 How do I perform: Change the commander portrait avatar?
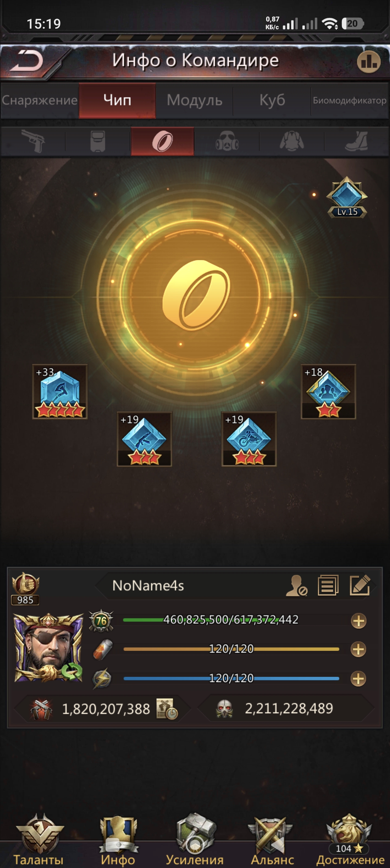click(48, 647)
